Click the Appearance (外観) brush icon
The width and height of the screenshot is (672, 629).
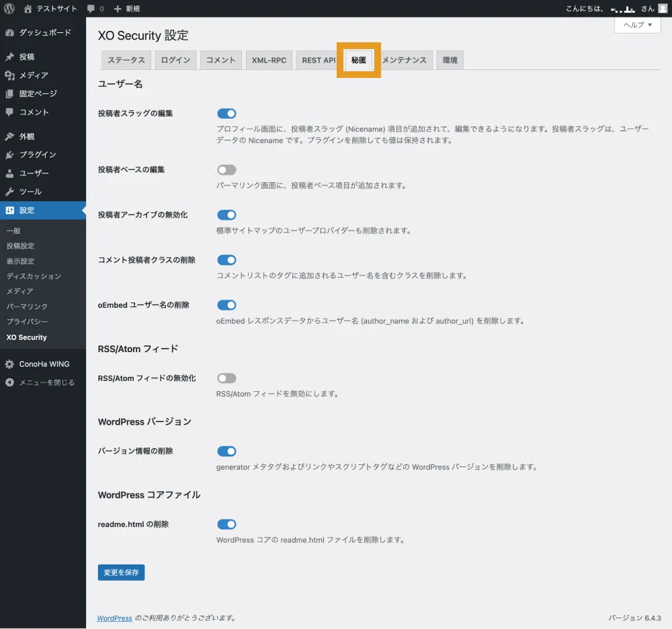point(9,136)
